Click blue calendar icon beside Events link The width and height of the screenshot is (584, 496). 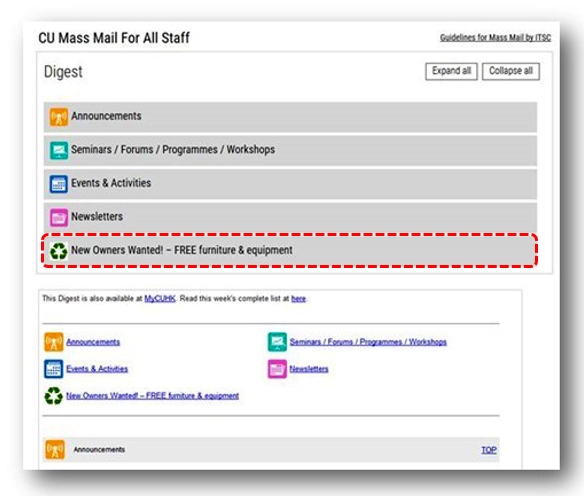(x=54, y=369)
